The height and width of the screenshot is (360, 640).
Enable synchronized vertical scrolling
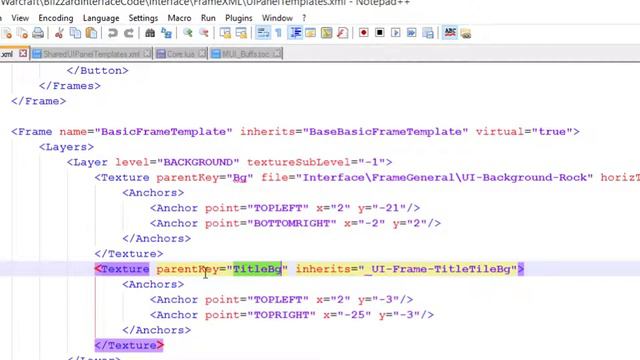(x=225, y=33)
